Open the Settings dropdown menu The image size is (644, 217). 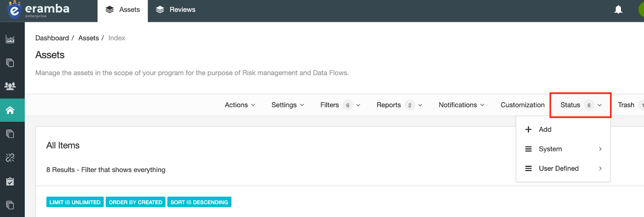287,105
